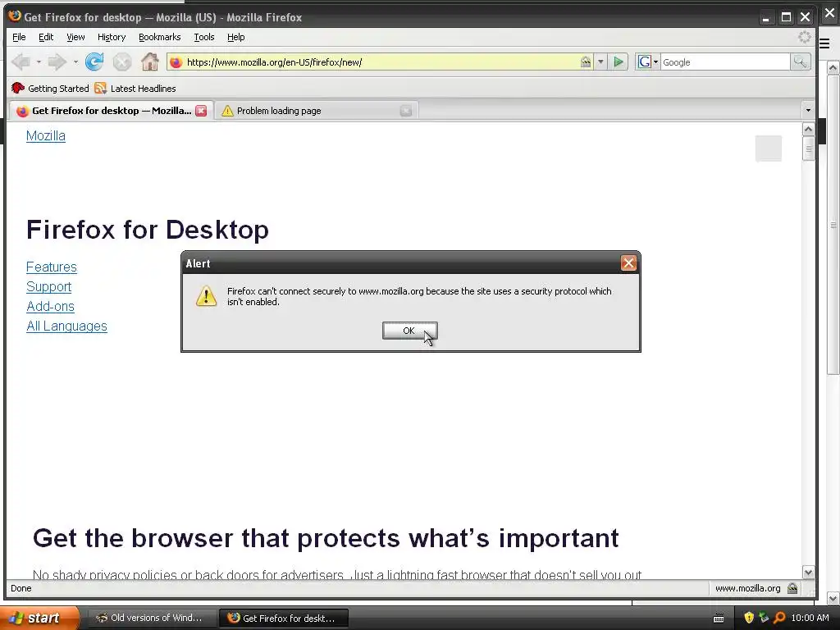Image resolution: width=840 pixels, height=630 pixels.
Task: Open Getting Started bookmark
Action: pos(50,89)
